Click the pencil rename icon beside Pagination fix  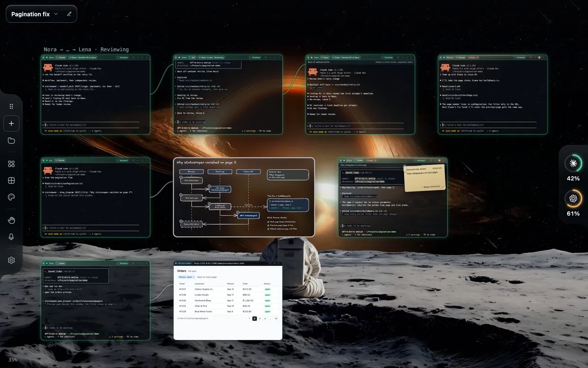69,14
